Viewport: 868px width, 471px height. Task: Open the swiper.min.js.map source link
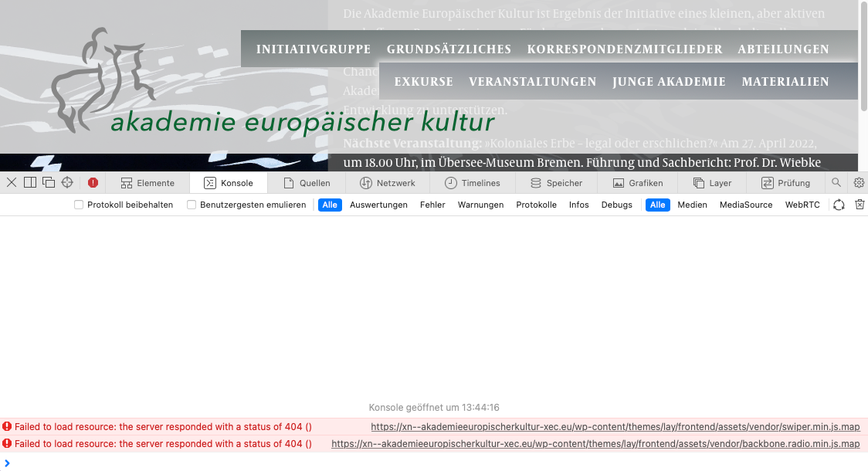click(615, 426)
